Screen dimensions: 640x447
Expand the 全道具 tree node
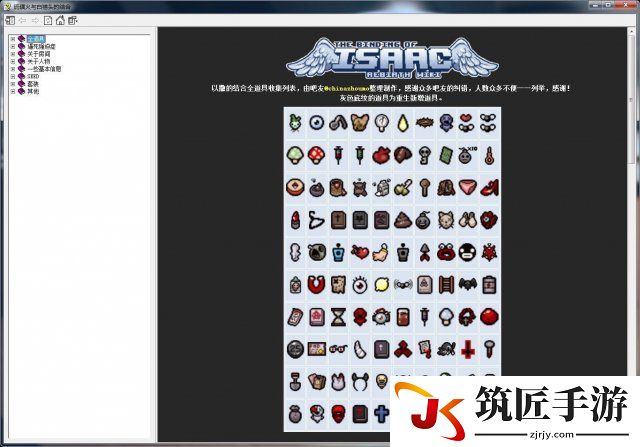pyautogui.click(x=13, y=39)
